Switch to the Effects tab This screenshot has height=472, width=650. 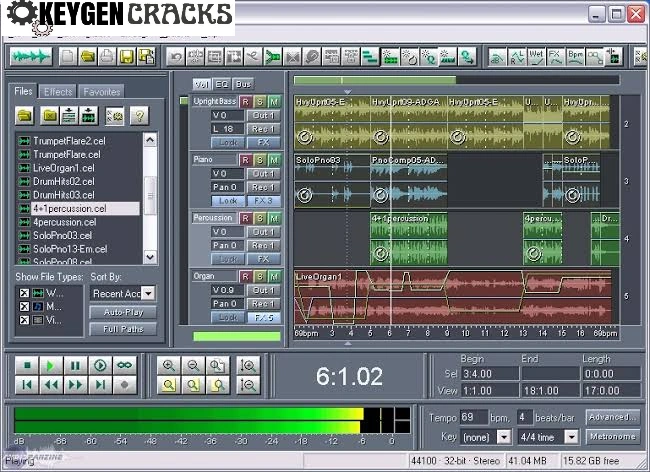tap(58, 92)
